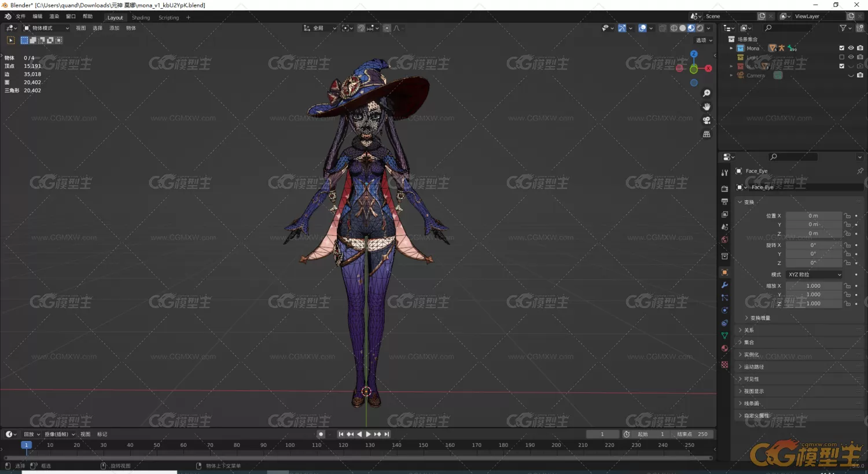Toggle the position X lock
The width and height of the screenshot is (868, 474).
coord(847,216)
